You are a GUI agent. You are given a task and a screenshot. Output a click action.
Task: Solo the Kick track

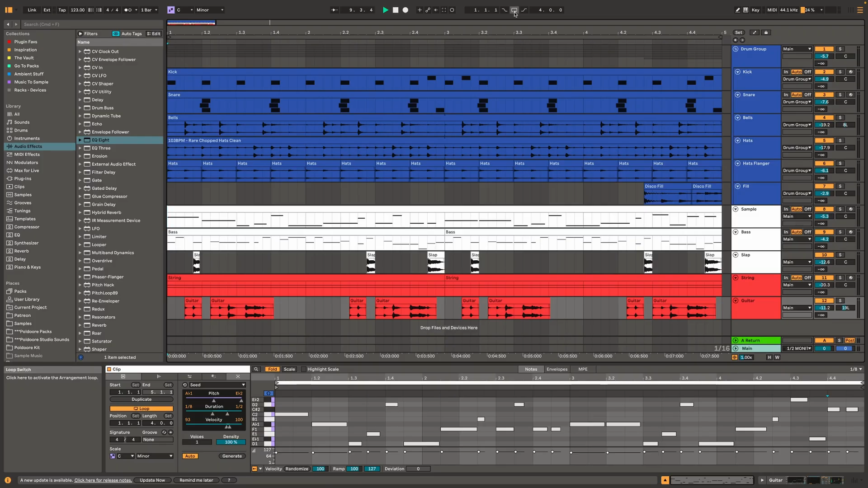[x=840, y=72]
